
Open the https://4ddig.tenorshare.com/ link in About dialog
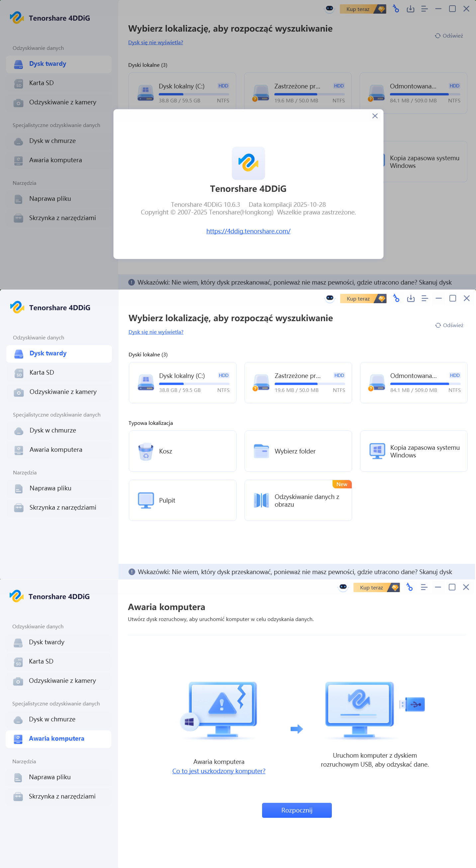248,231
